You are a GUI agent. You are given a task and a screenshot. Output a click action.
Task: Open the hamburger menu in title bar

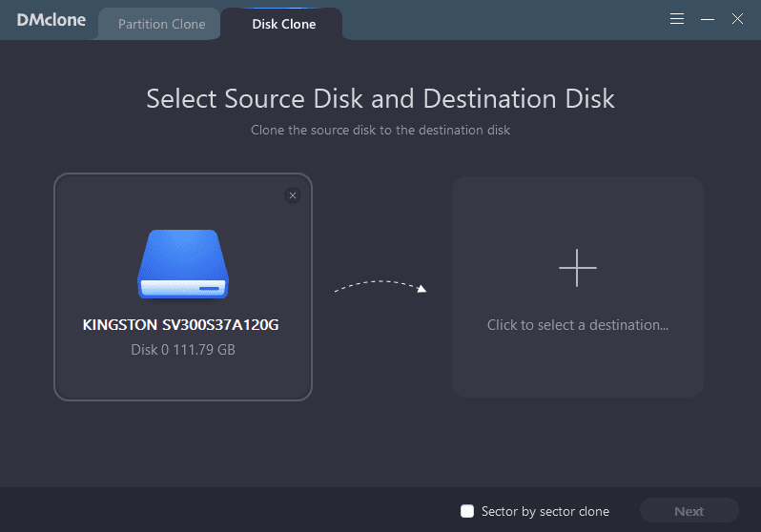pyautogui.click(x=677, y=19)
